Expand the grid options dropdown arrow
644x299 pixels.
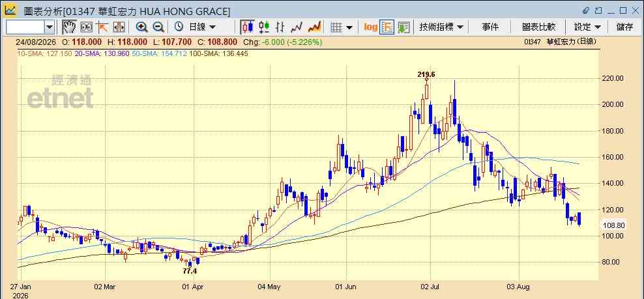point(349,27)
